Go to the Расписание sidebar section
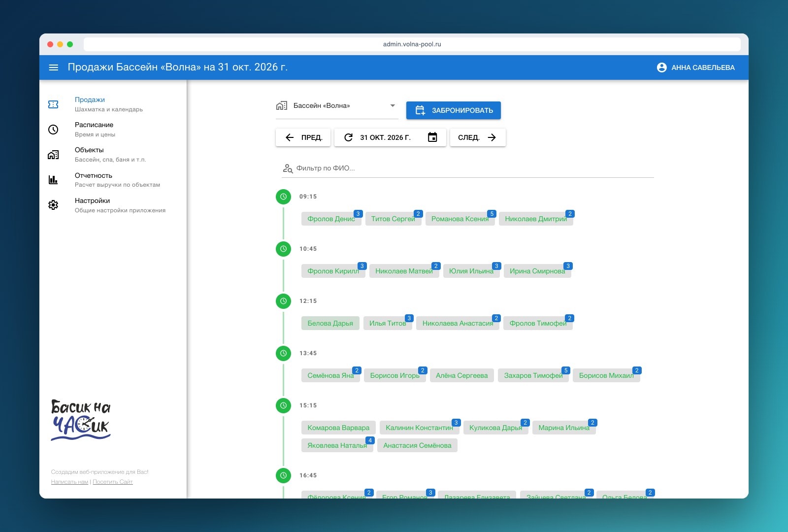 pos(113,130)
